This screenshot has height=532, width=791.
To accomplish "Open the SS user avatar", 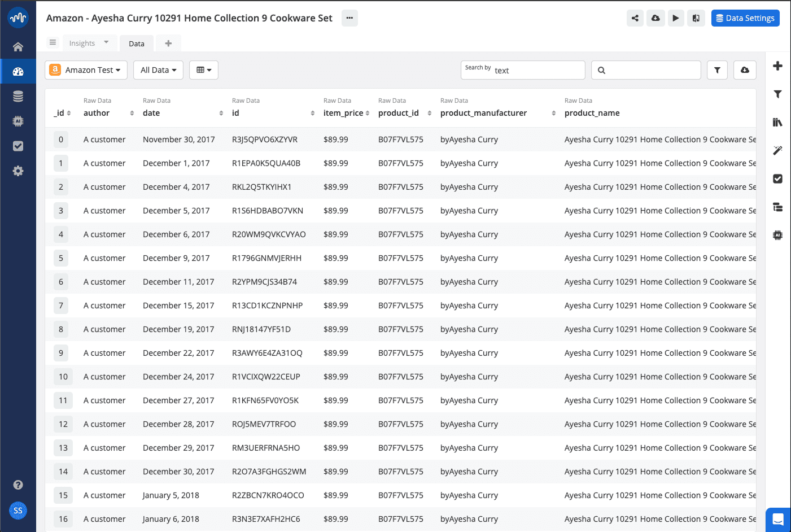I will tap(18, 511).
